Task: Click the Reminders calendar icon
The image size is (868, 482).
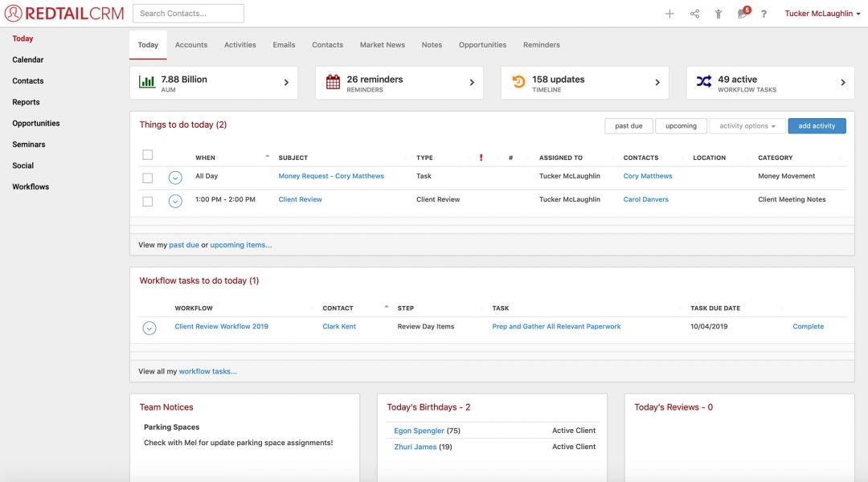Action: point(333,81)
